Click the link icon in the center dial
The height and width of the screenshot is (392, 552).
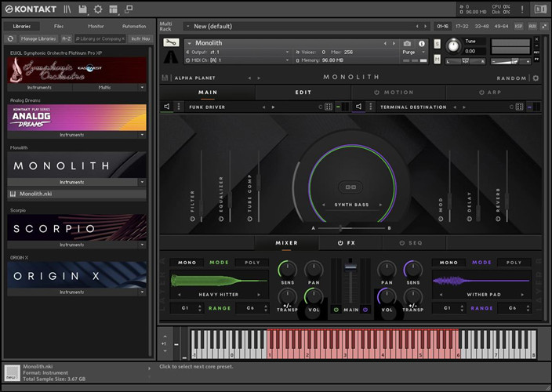[351, 187]
